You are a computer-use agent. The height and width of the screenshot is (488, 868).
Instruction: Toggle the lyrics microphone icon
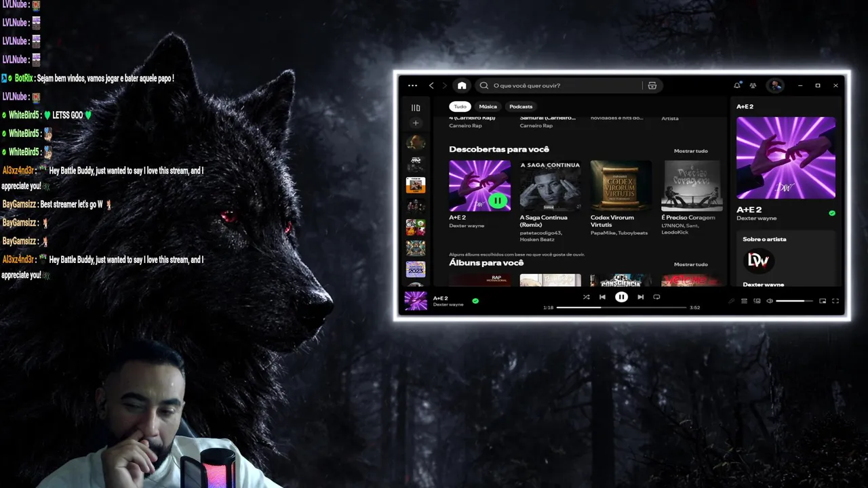click(x=731, y=301)
